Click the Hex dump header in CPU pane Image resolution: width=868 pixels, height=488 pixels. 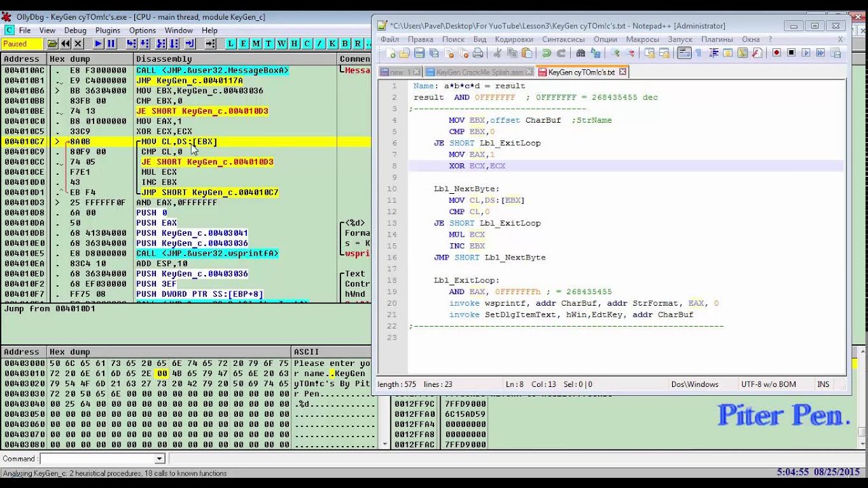(90, 59)
